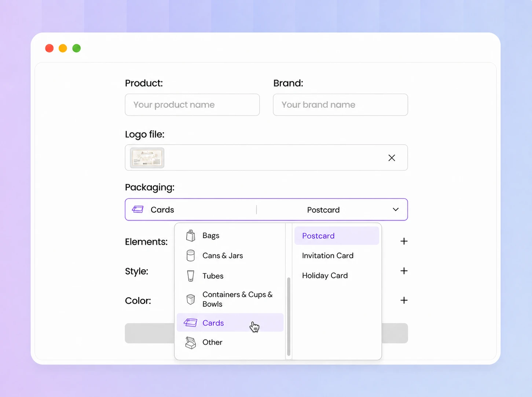Image resolution: width=532 pixels, height=397 pixels.
Task: Click the Tubes icon in list
Action: [191, 276]
